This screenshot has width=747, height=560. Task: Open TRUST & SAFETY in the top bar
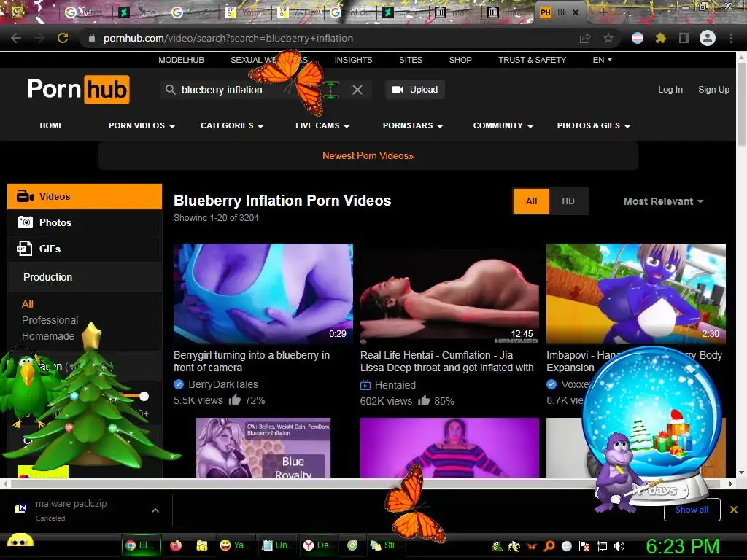pos(532,60)
